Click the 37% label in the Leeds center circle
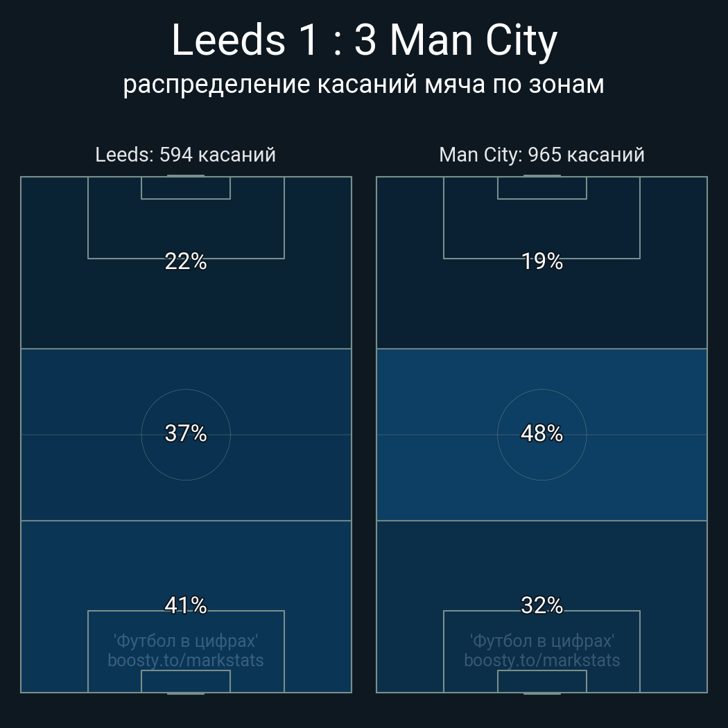Viewport: 728px width, 728px height. click(186, 433)
